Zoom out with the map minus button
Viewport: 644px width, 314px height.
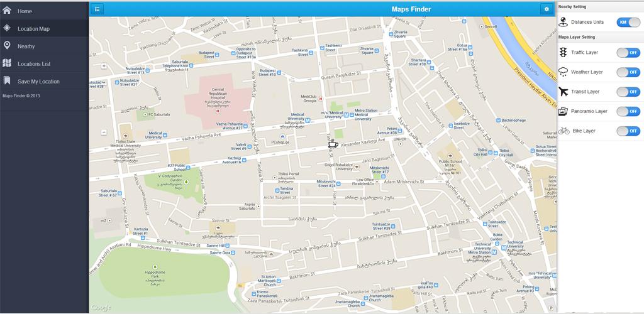[x=104, y=132]
